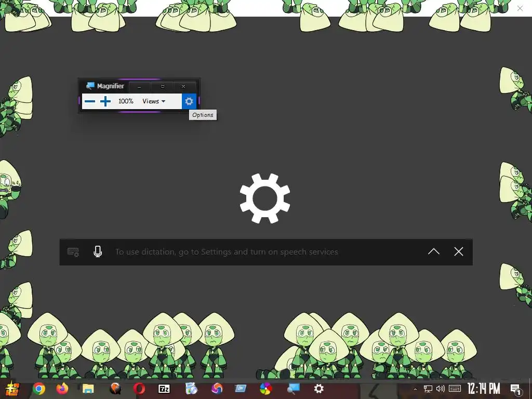Open the disc-with-papers taskbar icon
This screenshot has width=532, height=399.
pyautogui.click(x=191, y=389)
